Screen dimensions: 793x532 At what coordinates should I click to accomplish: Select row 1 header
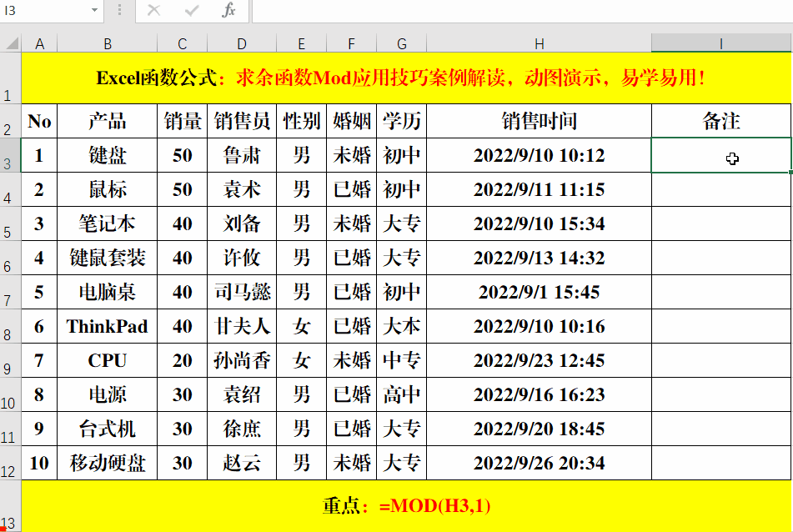point(10,78)
